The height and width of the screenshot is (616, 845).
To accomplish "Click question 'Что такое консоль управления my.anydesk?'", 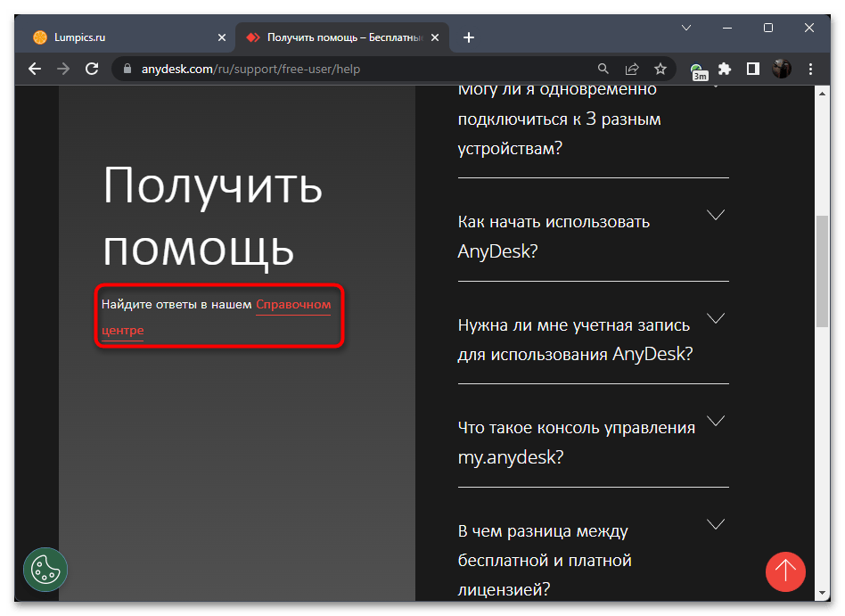I will click(577, 442).
